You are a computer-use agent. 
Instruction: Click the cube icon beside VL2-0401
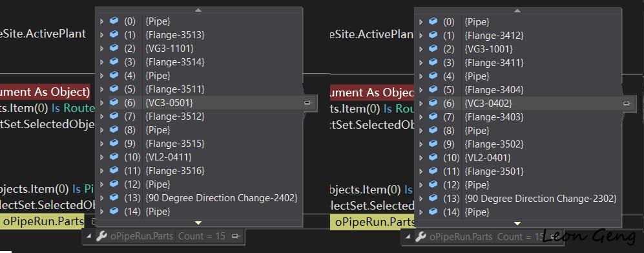(x=433, y=157)
